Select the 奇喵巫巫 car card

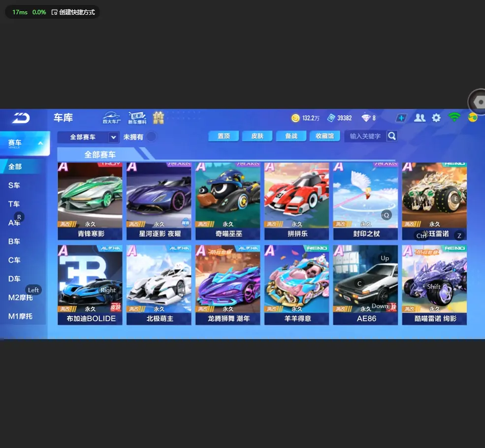coord(227,201)
